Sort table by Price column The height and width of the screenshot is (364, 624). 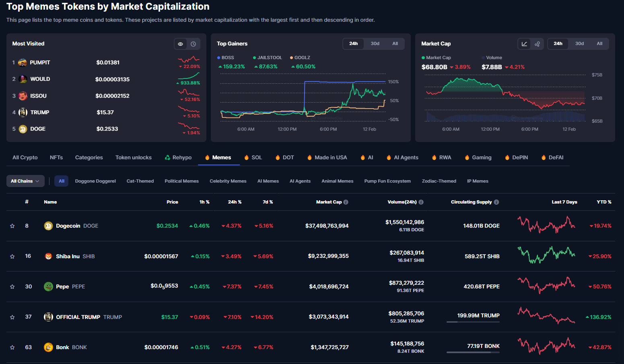(172, 202)
